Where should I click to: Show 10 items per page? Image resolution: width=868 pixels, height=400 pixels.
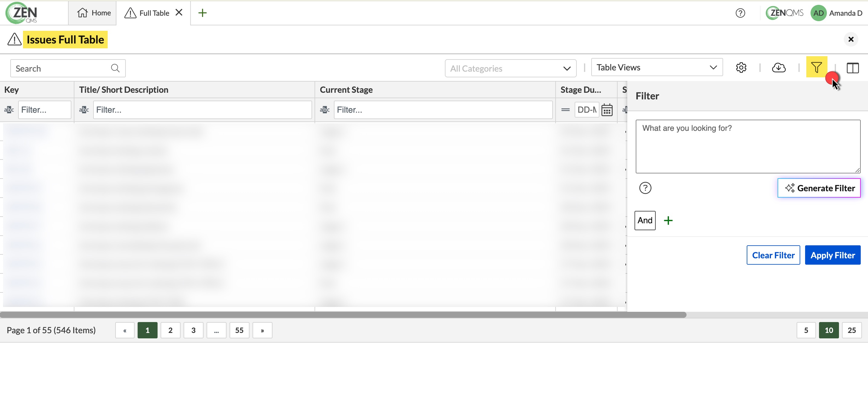[x=829, y=330]
